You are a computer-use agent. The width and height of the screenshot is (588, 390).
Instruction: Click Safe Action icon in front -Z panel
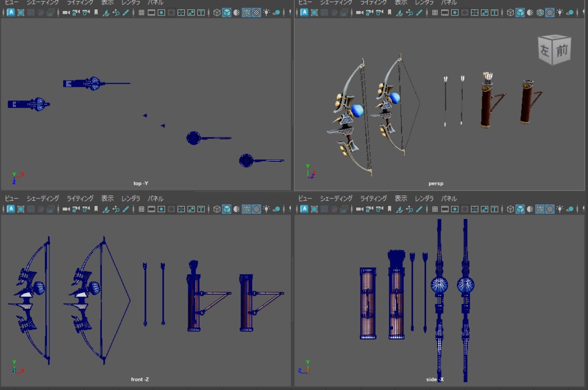[x=191, y=209]
